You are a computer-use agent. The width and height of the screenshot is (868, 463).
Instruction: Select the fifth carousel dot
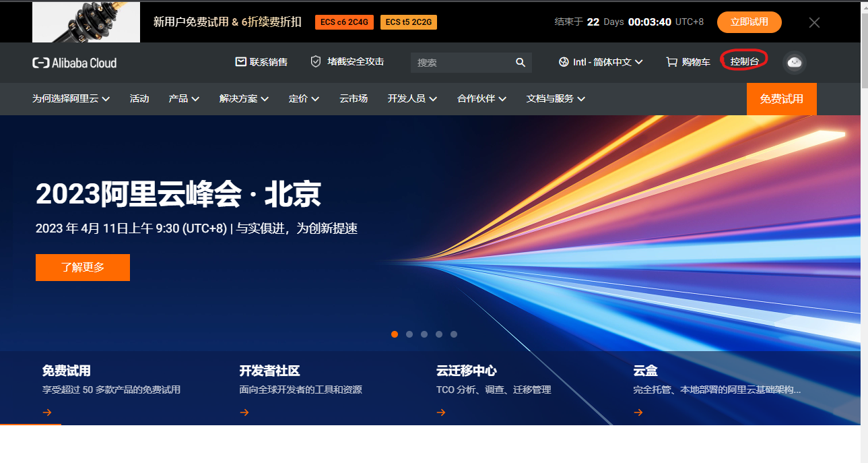(454, 334)
